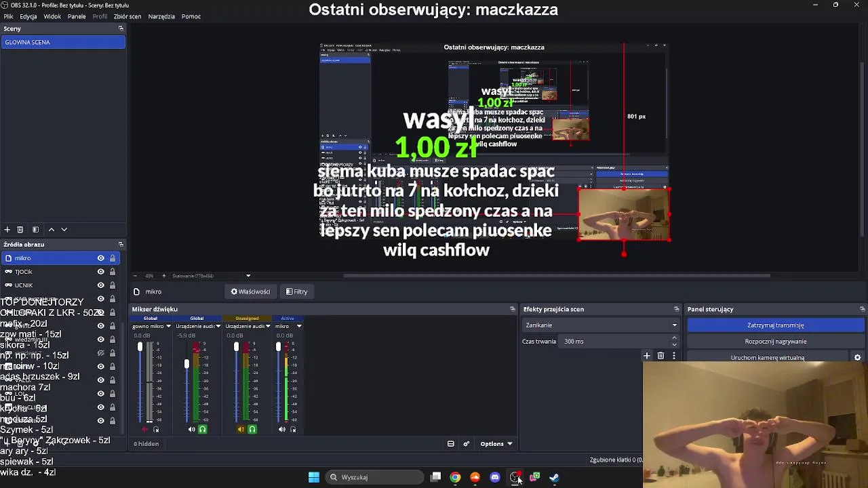Remove the scene transition with the trash icon

(x=660, y=356)
